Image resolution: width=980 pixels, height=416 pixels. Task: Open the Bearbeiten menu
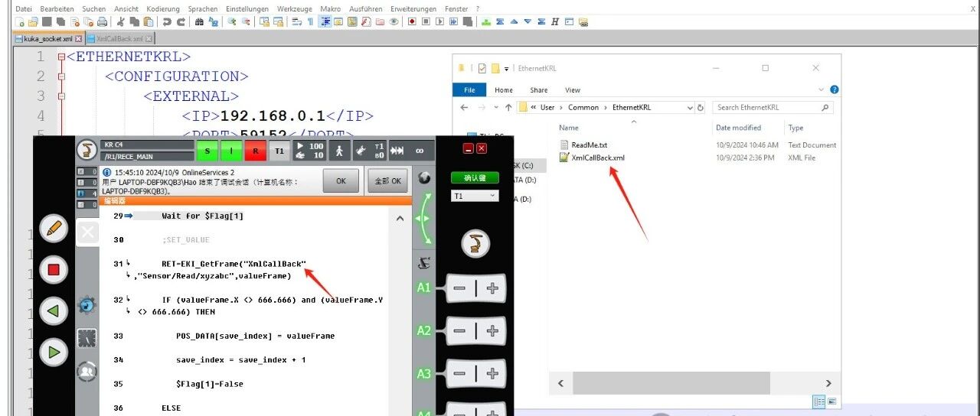click(x=57, y=8)
